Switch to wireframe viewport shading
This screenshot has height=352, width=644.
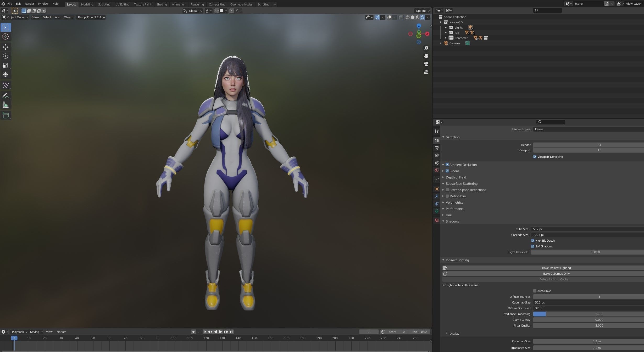[x=408, y=17]
